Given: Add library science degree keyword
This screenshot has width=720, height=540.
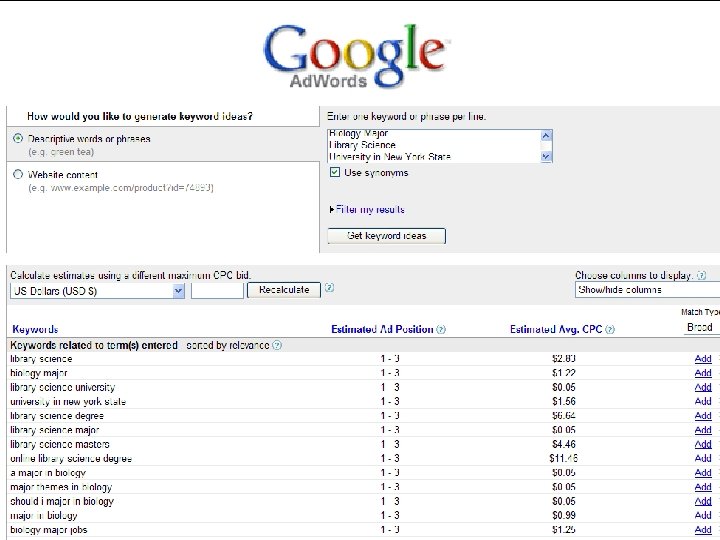Looking at the screenshot, I should [x=703, y=416].
